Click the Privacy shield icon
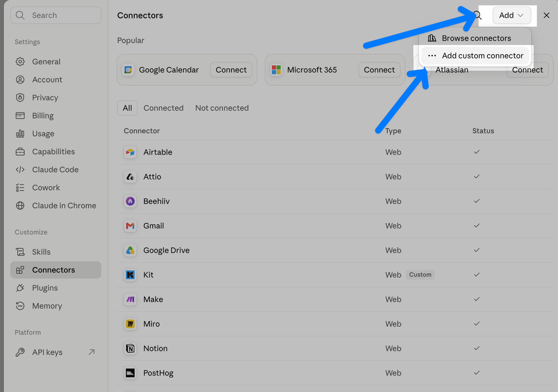Screen dimensions: 558x392 (x=20, y=98)
